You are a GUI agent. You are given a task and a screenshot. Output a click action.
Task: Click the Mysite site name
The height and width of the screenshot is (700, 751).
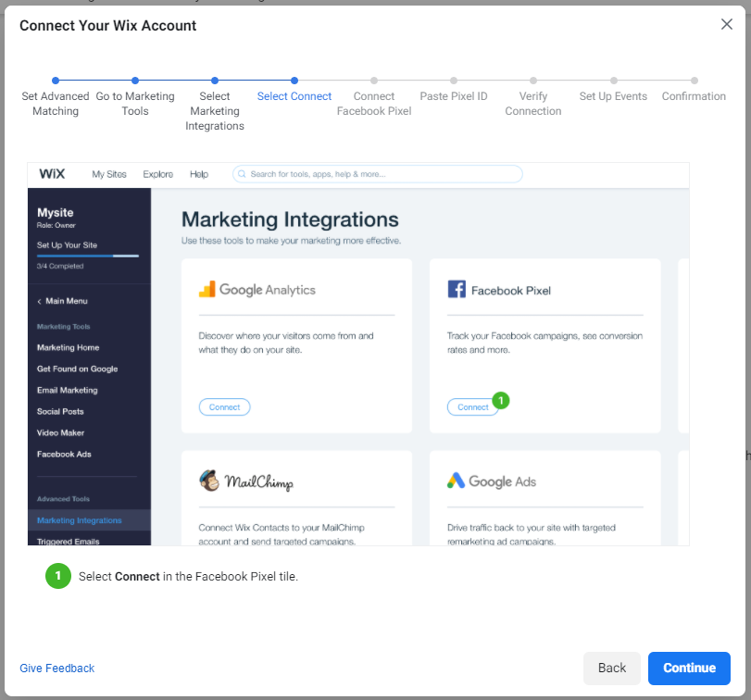click(x=56, y=212)
